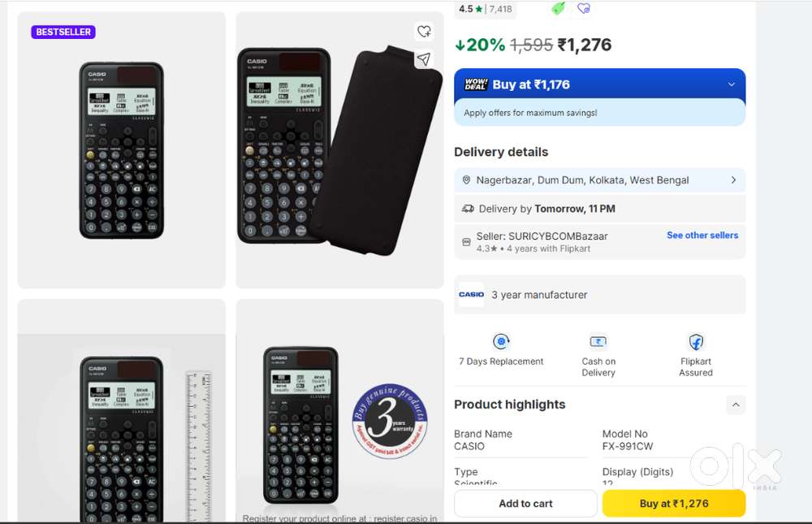This screenshot has width=812, height=524.
Task: Click the location pin icon
Action: (466, 180)
